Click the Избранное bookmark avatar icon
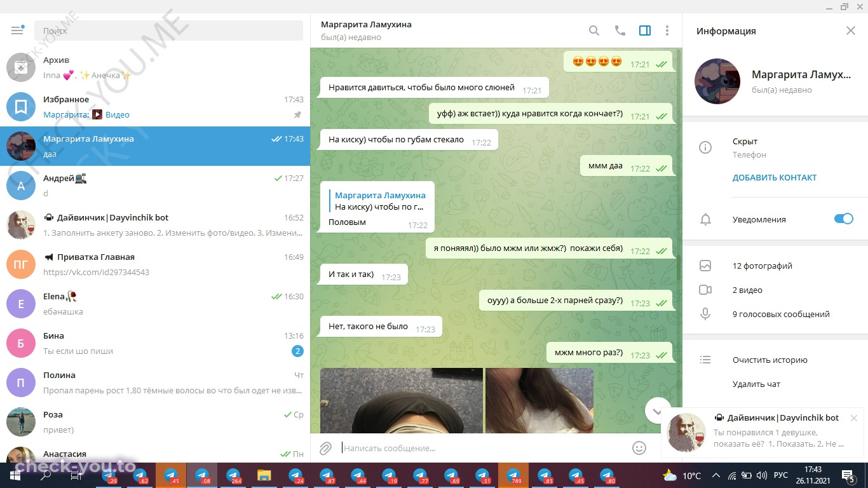This screenshot has width=868, height=488. (x=21, y=107)
